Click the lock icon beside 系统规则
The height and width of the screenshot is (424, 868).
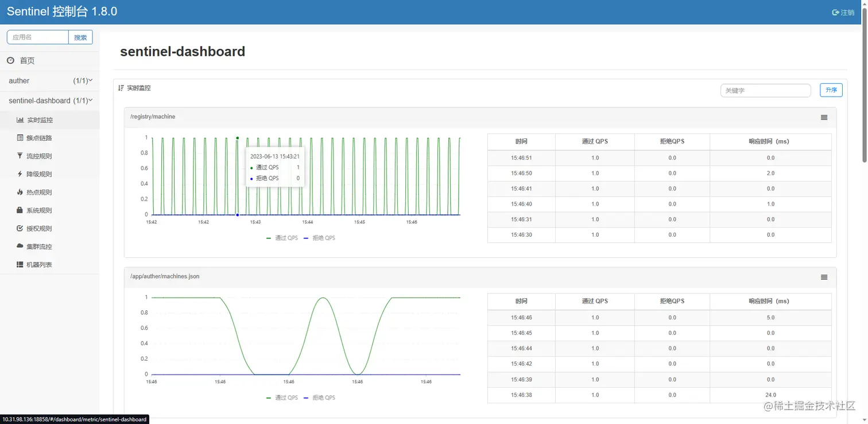21,210
